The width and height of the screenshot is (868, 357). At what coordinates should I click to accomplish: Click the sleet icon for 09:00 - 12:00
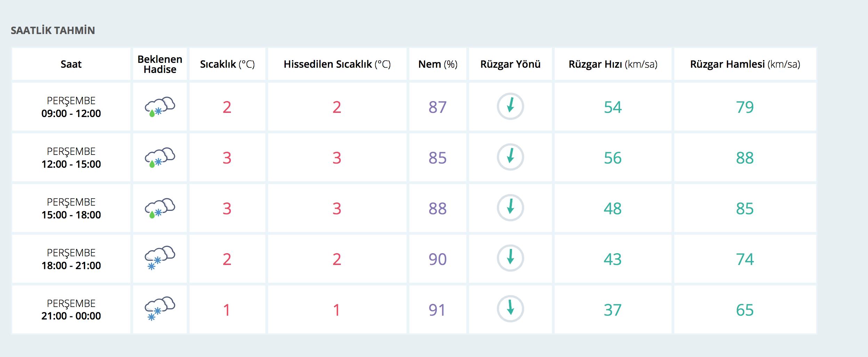point(160,107)
